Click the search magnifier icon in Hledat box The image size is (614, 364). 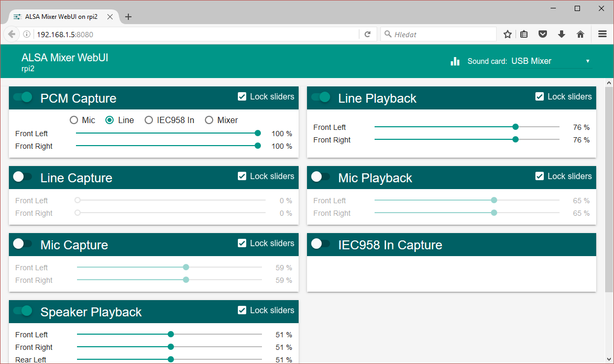pyautogui.click(x=388, y=34)
